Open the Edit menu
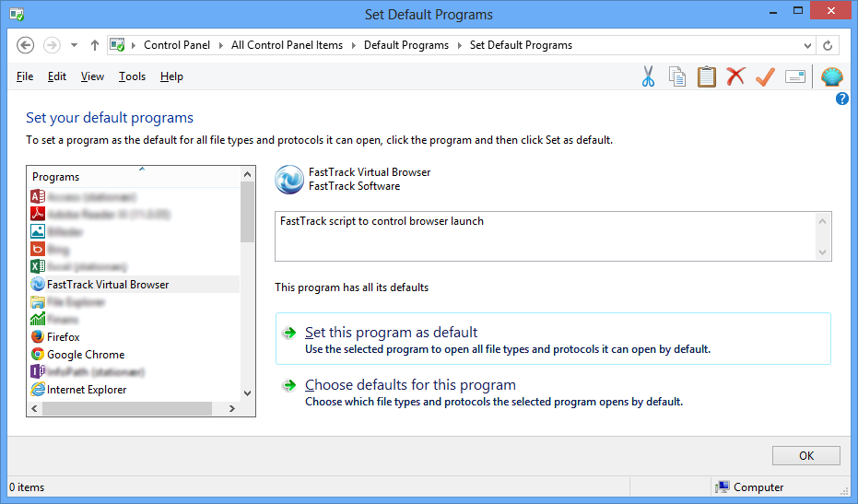Viewport: 858px width, 504px height. [x=57, y=76]
